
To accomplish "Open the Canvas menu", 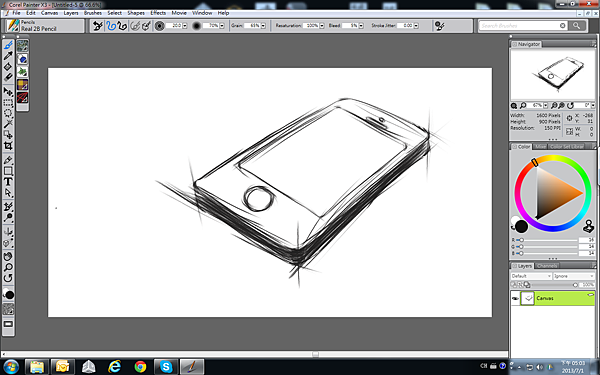I will (49, 13).
